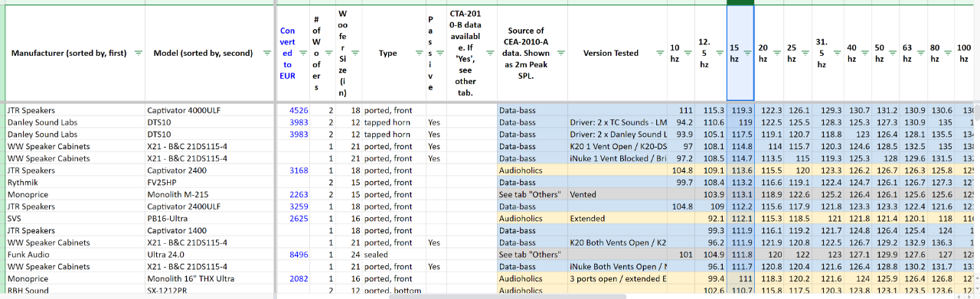Image resolution: width=980 pixels, height=299 pixels.
Task: Open filter for Converted to EUR column
Action: point(303,54)
